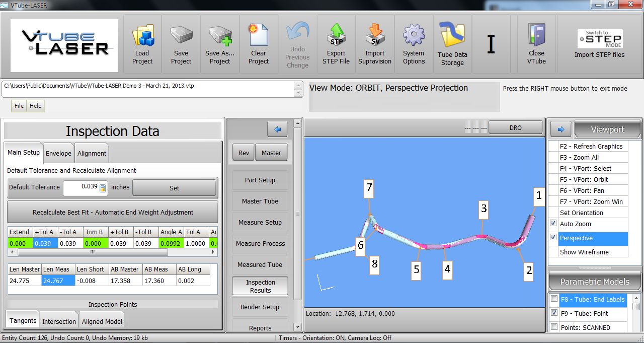This screenshot has height=343, width=644.
Task: Switch to the Envelope tab
Action: click(58, 153)
